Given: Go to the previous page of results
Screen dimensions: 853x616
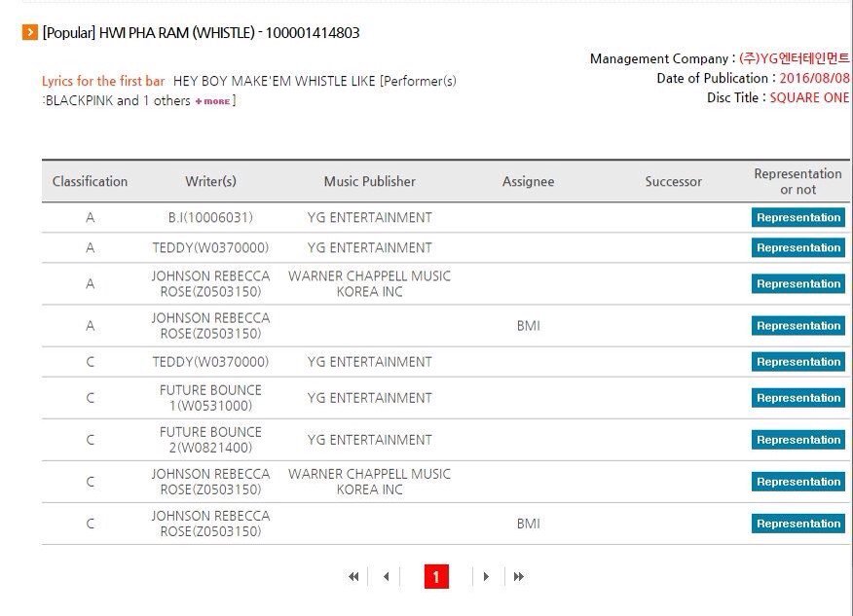Looking at the screenshot, I should pos(387,576).
